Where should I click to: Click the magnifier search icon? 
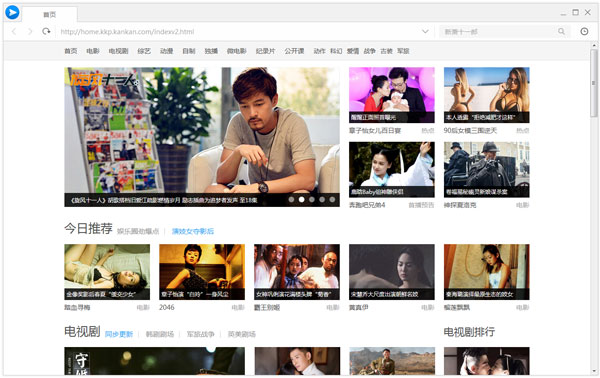click(561, 31)
